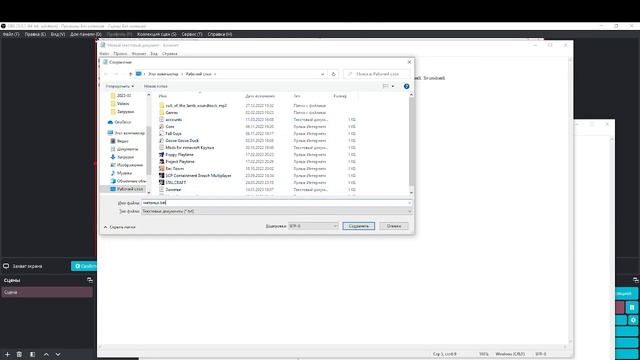Viewport: 640px width, 360px height.
Task: Collapse folders with the Hide folders chevron
Action: coord(120,227)
